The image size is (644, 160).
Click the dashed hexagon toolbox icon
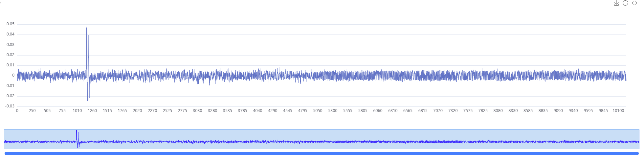tap(634, 3)
